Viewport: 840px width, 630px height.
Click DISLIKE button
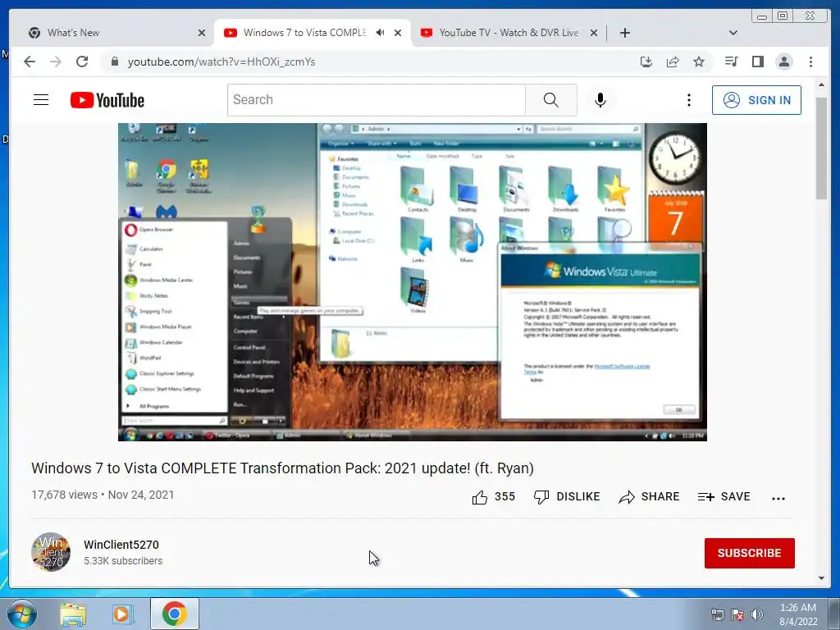(567, 497)
